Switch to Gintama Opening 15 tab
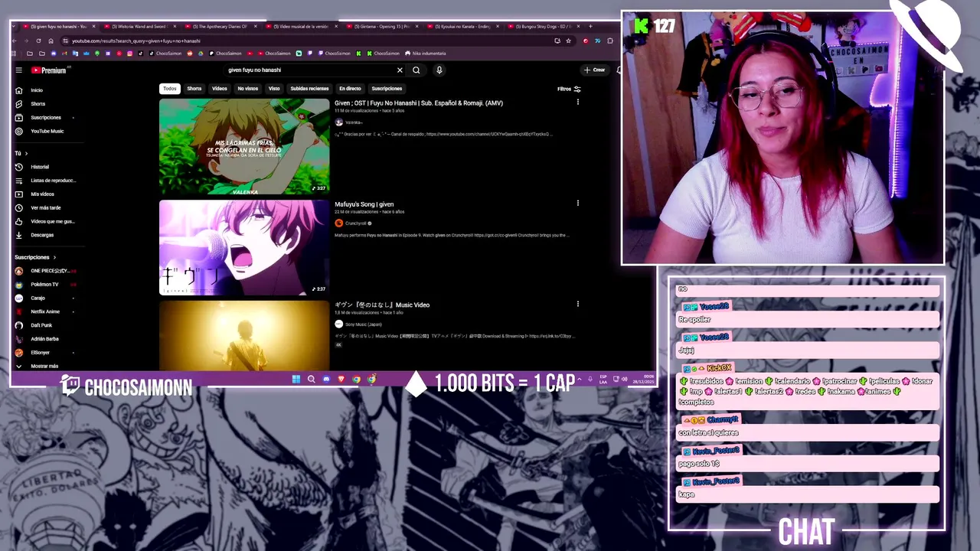Viewport: 980px width, 551px height. (381, 26)
